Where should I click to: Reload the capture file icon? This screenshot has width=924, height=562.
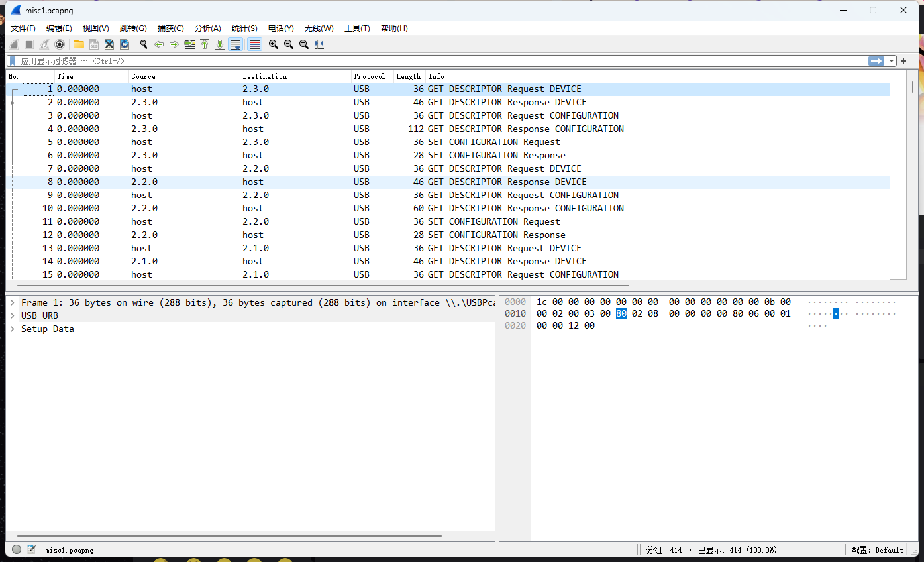point(125,44)
